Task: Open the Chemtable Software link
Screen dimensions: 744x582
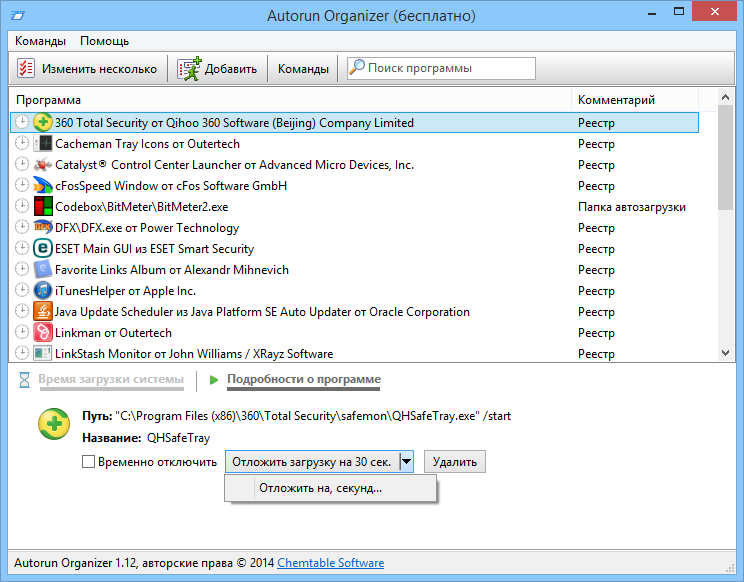Action: coord(331,563)
